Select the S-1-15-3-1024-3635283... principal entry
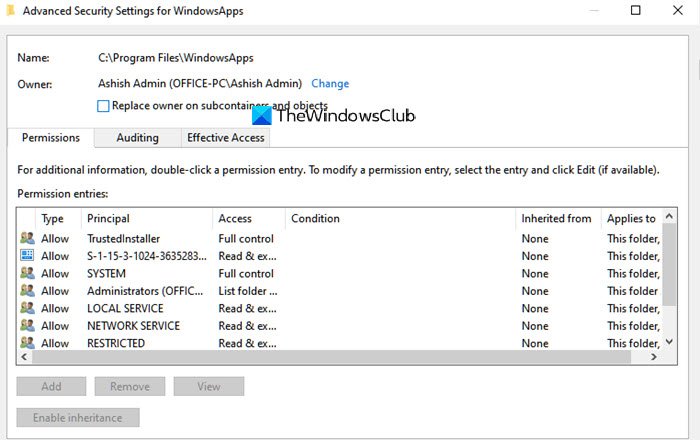This screenshot has height=440, width=700. [x=147, y=256]
